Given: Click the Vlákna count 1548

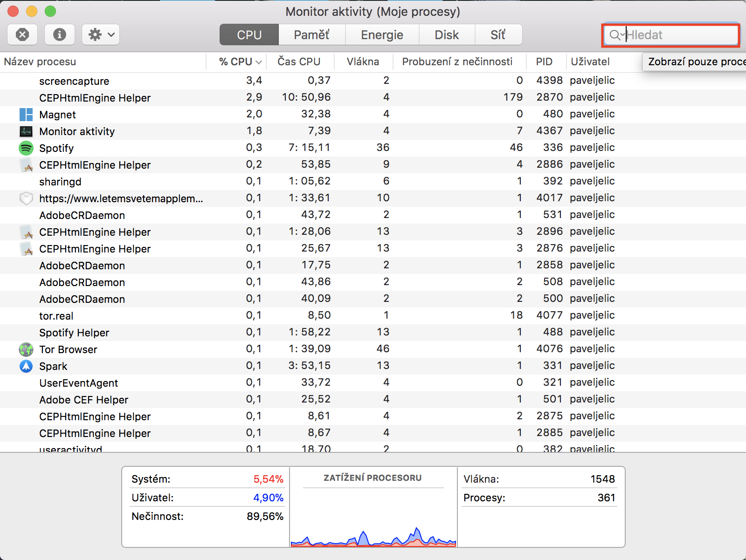Looking at the screenshot, I should pos(603,479).
